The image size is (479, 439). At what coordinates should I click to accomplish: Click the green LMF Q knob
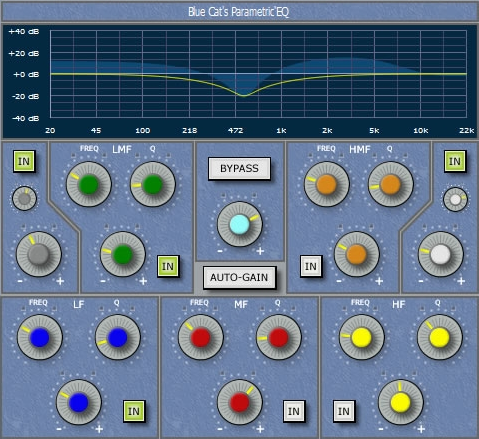tap(153, 184)
